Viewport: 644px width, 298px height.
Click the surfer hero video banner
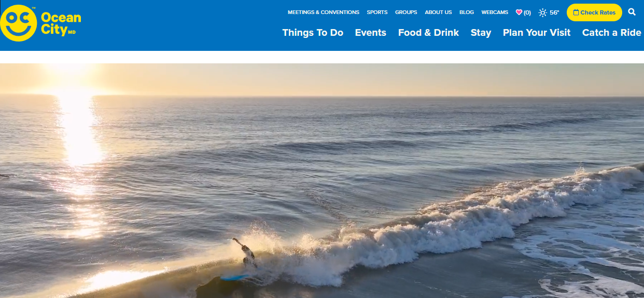pyautogui.click(x=322, y=181)
